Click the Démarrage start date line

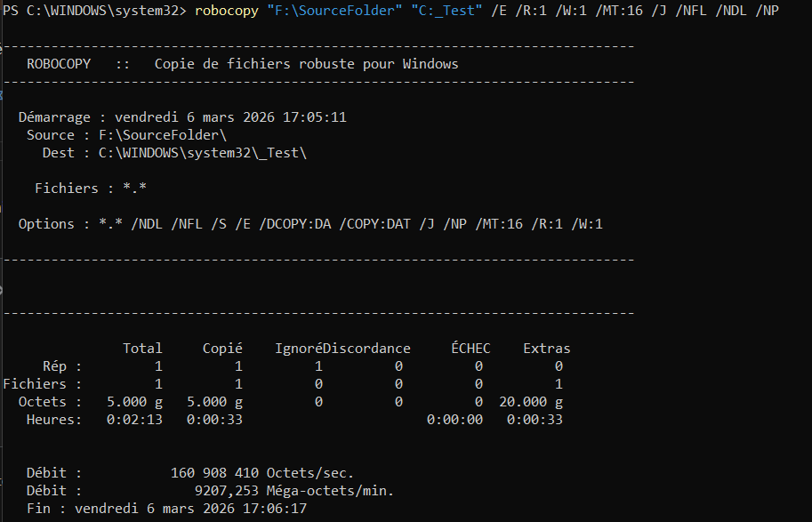pyautogui.click(x=182, y=117)
